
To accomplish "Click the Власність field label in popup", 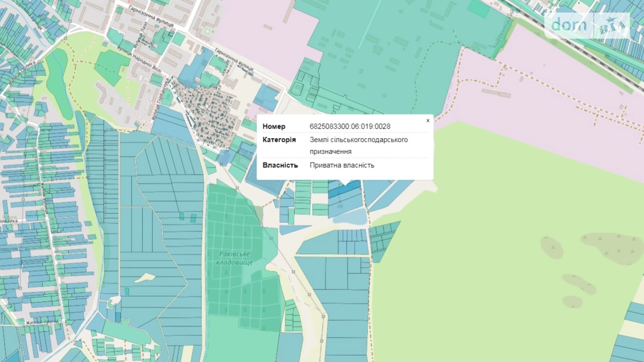I will [x=280, y=165].
